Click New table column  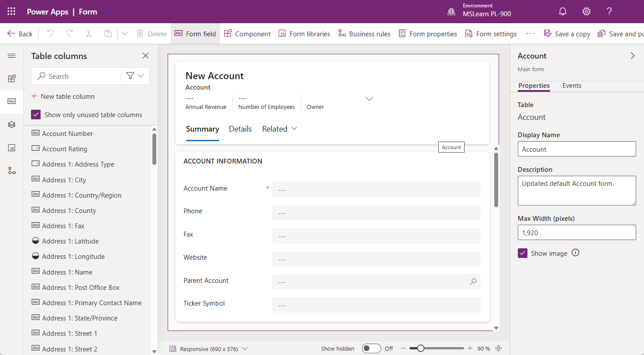tap(63, 96)
